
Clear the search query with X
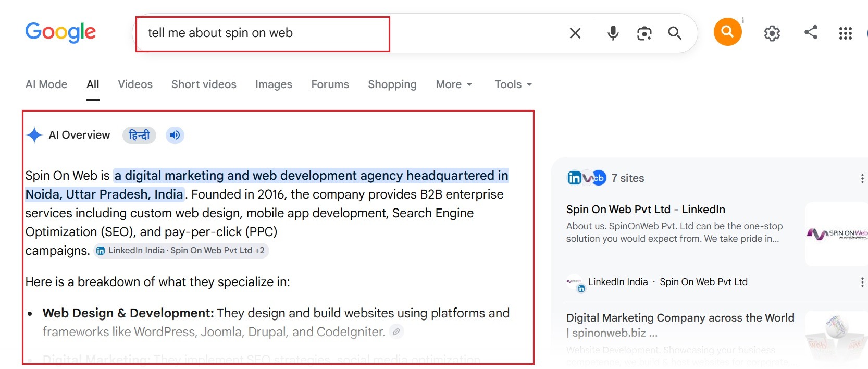pyautogui.click(x=575, y=33)
